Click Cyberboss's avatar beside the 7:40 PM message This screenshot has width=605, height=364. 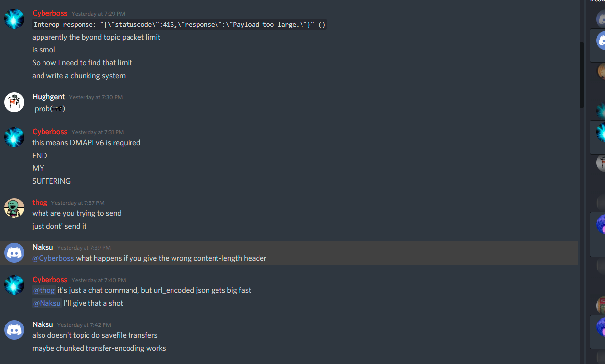14,285
